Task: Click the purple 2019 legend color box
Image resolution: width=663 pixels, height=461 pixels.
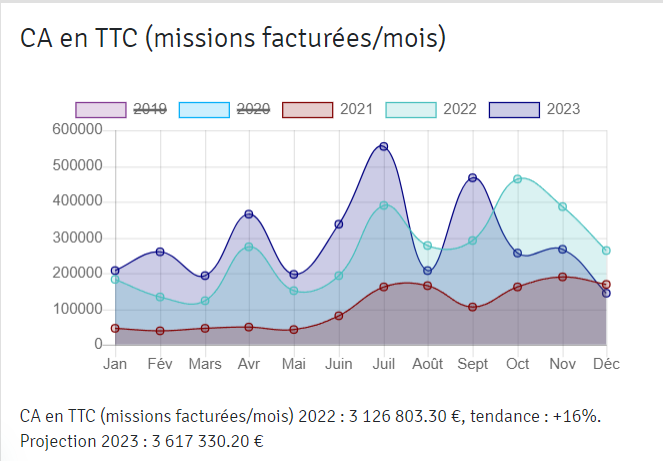Action: point(101,109)
